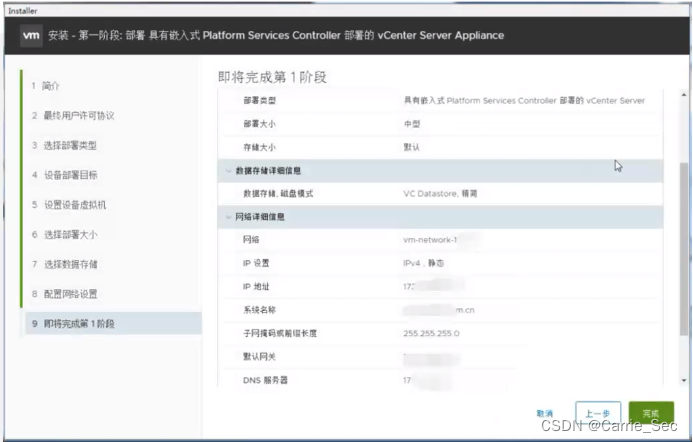Open step 2 最终用户许可协议
693x442 pixels.
(x=73, y=116)
